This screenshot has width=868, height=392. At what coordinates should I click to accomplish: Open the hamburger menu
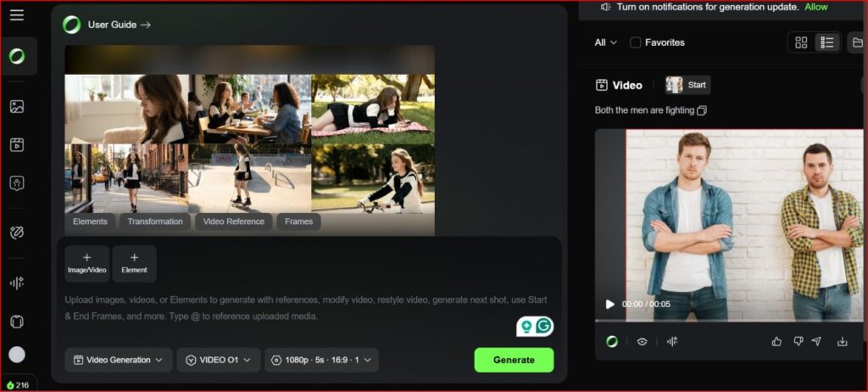17,15
